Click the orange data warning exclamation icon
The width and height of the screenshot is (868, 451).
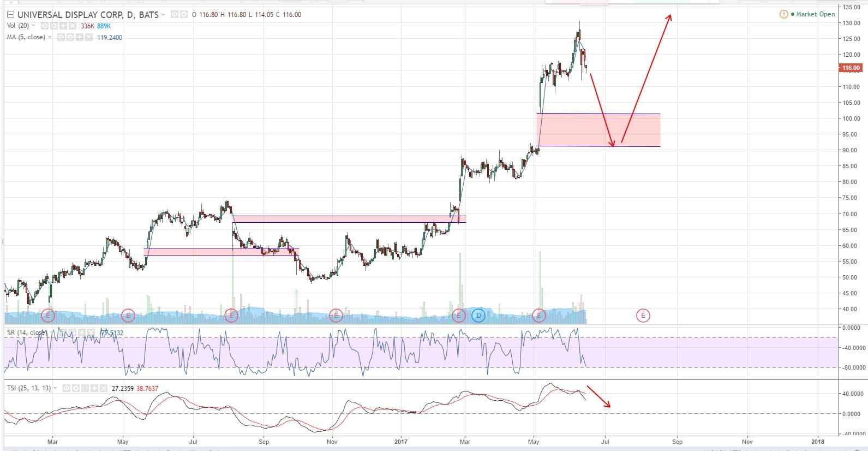(x=783, y=14)
